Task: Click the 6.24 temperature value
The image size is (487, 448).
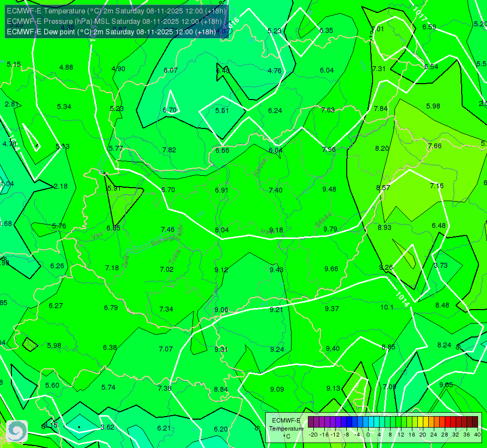Action: pyautogui.click(x=275, y=111)
